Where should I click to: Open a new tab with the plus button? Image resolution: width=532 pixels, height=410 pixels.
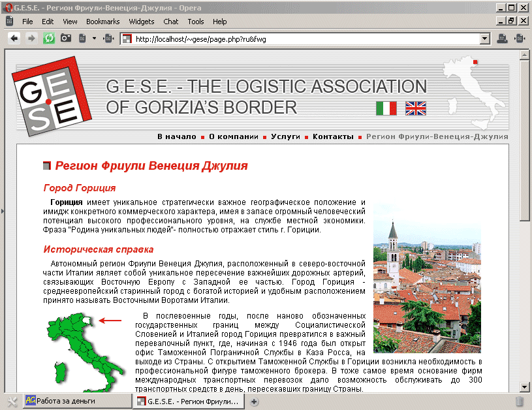[x=254, y=402]
